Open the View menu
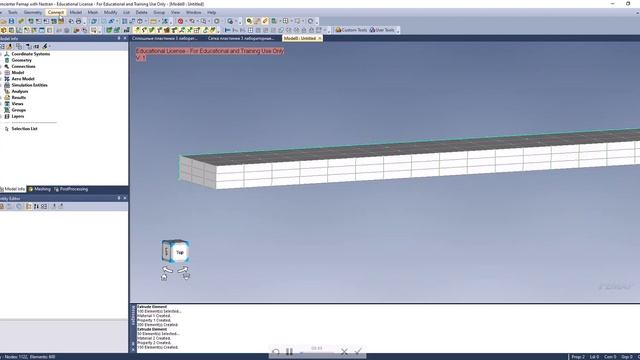Image resolution: width=640 pixels, height=360 pixels. [x=176, y=13]
